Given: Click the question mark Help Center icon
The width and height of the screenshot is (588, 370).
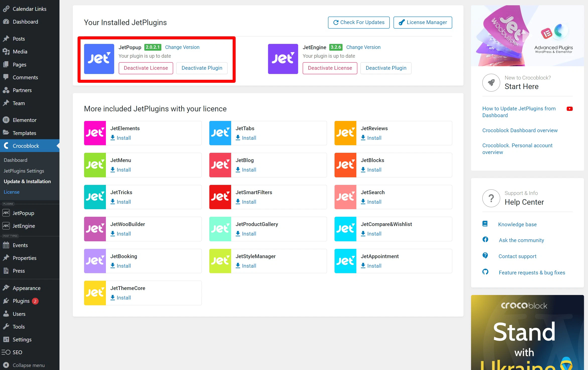Looking at the screenshot, I should [x=491, y=198].
